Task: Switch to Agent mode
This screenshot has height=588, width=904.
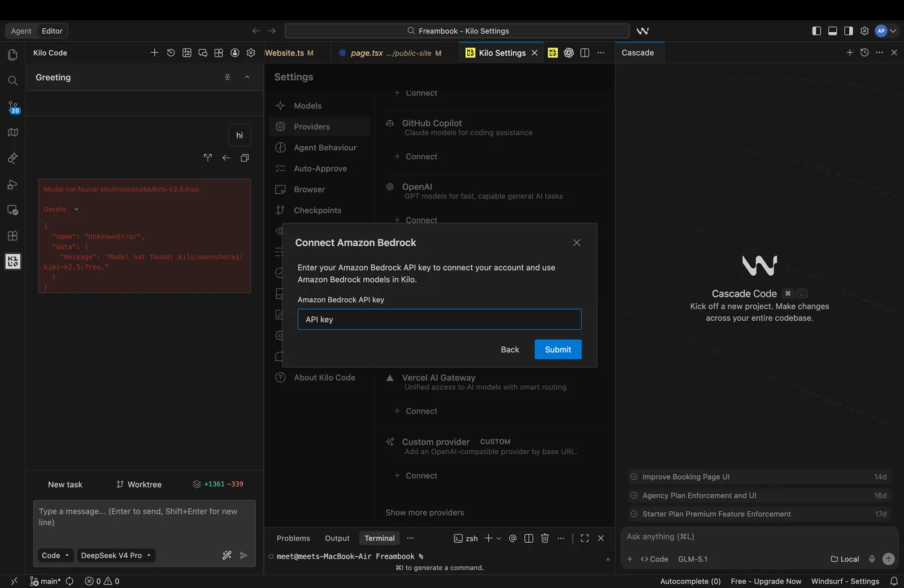Action: tap(21, 31)
